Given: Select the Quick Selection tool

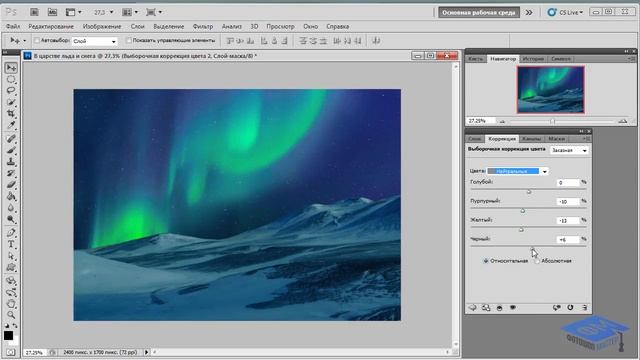Looking at the screenshot, I should [11, 102].
